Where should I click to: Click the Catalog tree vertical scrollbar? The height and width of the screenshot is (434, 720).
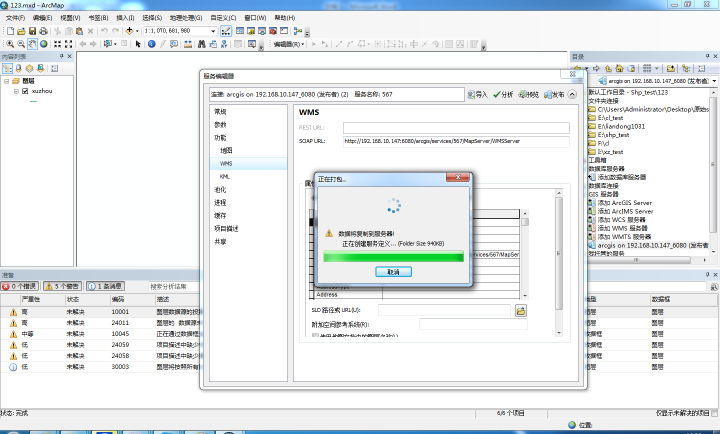[x=713, y=172]
